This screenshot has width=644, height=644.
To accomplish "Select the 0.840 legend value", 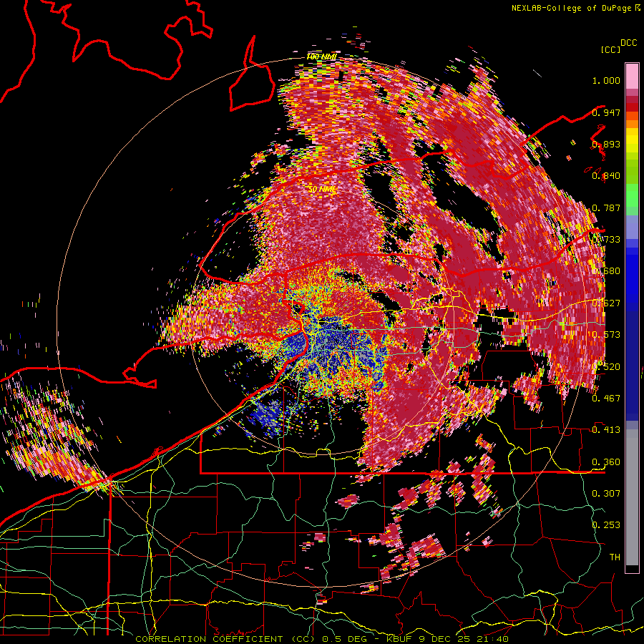I will pos(606,176).
